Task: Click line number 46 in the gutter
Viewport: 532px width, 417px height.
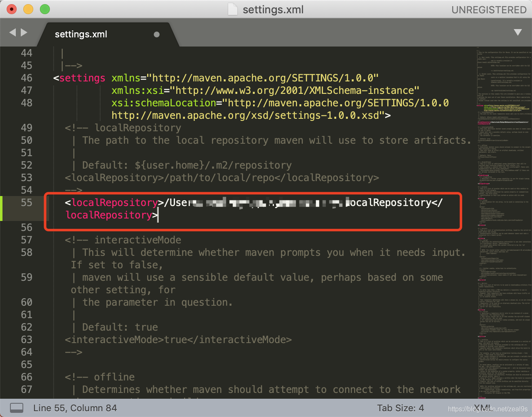Action: [x=27, y=78]
